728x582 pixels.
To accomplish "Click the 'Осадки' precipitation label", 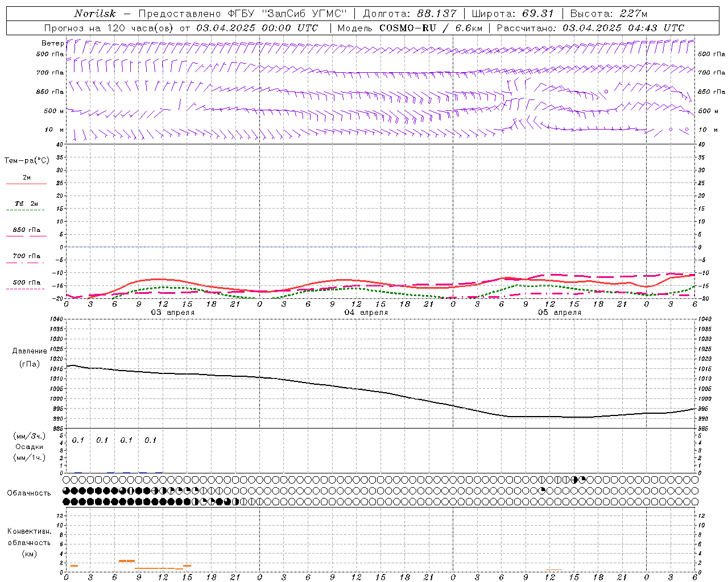I will 29,447.
